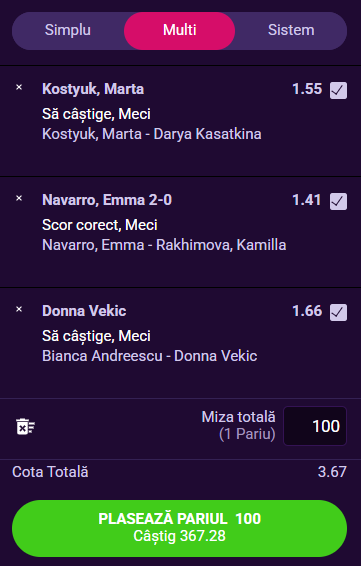361x566 pixels.
Task: Open the Sistem tab
Action: pyautogui.click(x=291, y=30)
